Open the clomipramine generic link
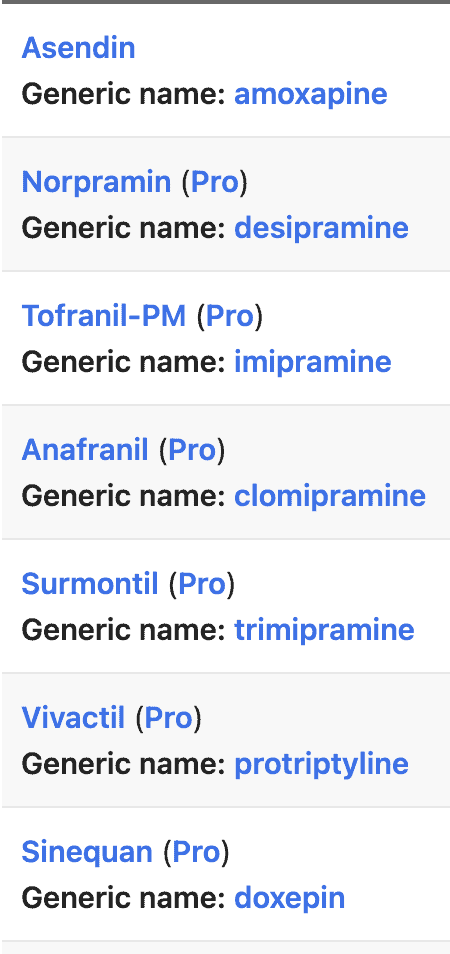This screenshot has height=954, width=450. tap(330, 496)
